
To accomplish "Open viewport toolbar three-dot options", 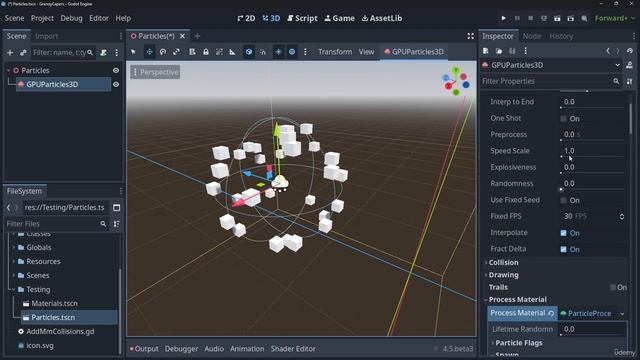I will (x=305, y=52).
